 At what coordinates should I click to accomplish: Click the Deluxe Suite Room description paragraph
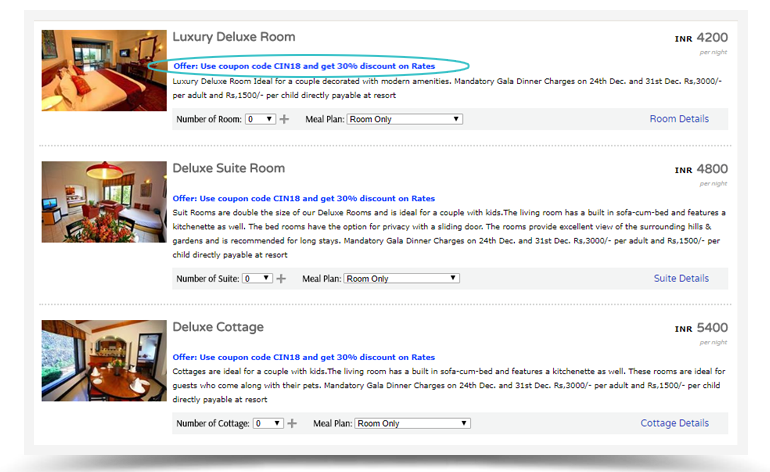tap(449, 234)
